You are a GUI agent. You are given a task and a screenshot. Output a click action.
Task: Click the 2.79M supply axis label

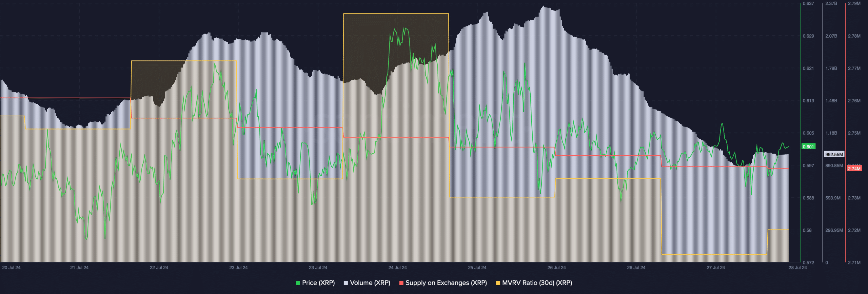click(x=854, y=3)
